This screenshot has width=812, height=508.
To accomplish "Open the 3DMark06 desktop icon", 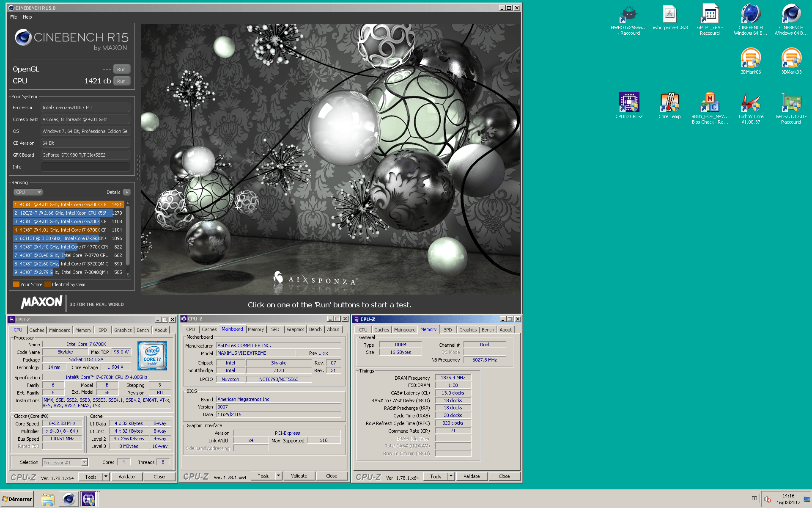I will (x=751, y=58).
